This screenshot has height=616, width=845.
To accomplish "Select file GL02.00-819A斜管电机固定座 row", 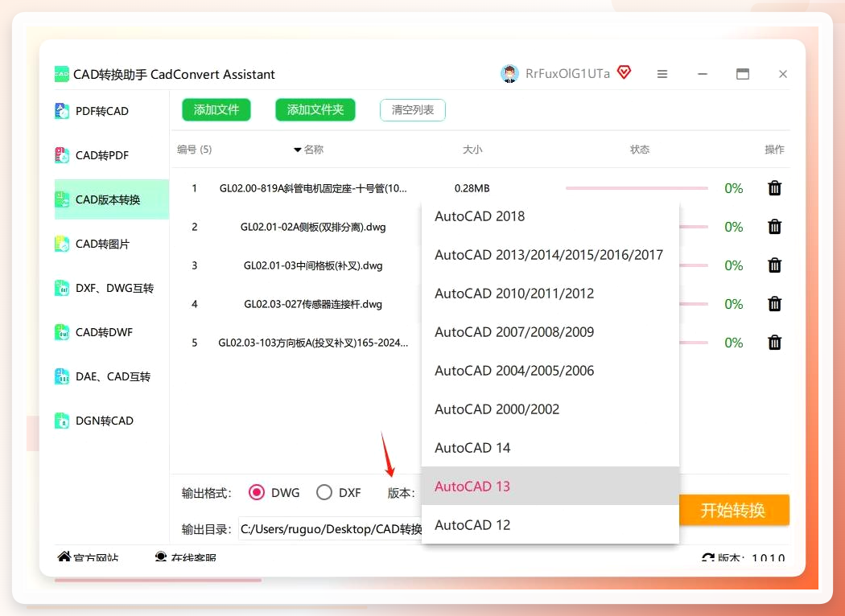I will [313, 188].
